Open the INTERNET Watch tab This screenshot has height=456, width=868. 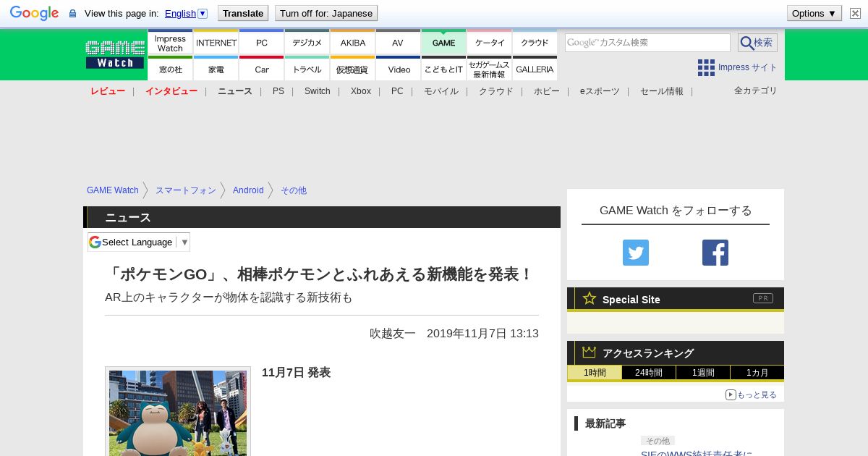tap(216, 43)
